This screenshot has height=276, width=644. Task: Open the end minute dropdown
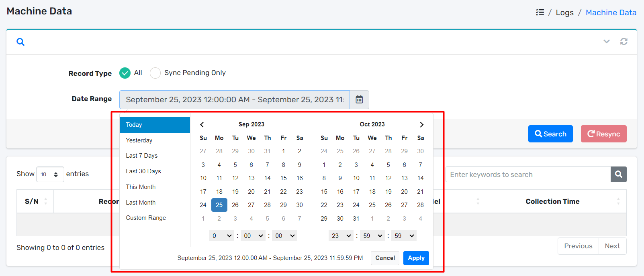coord(372,236)
